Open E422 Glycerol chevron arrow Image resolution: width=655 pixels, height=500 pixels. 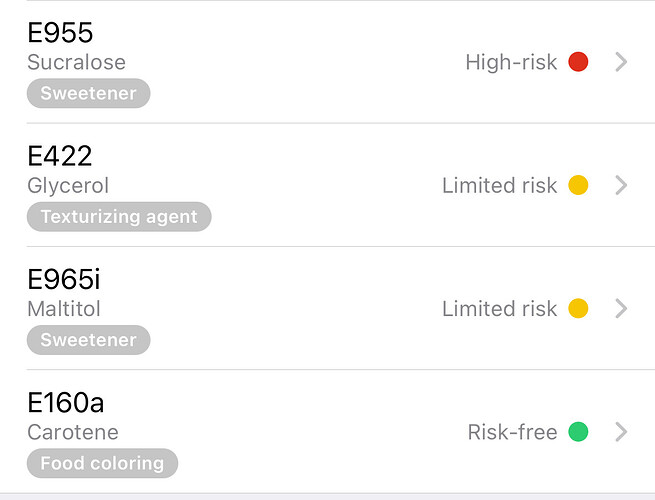click(x=621, y=185)
